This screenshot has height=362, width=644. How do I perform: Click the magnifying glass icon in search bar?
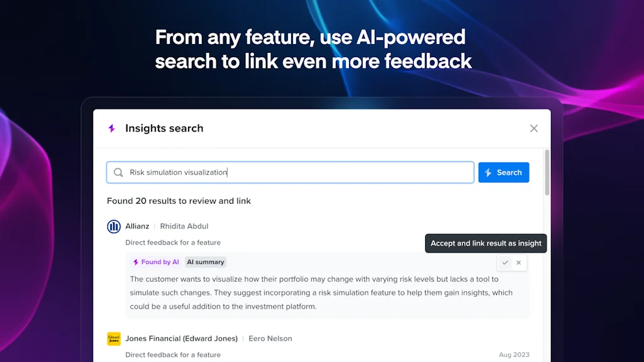click(x=118, y=172)
